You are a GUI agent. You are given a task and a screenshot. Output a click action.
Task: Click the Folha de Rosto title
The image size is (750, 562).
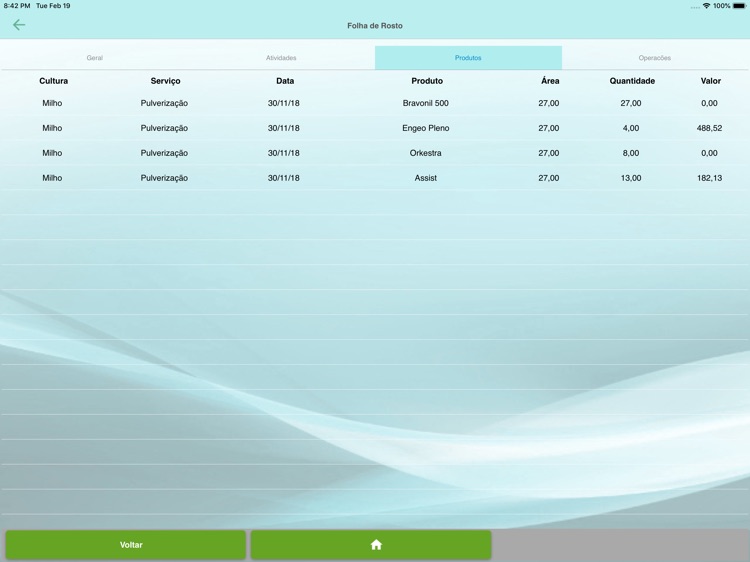(x=375, y=26)
